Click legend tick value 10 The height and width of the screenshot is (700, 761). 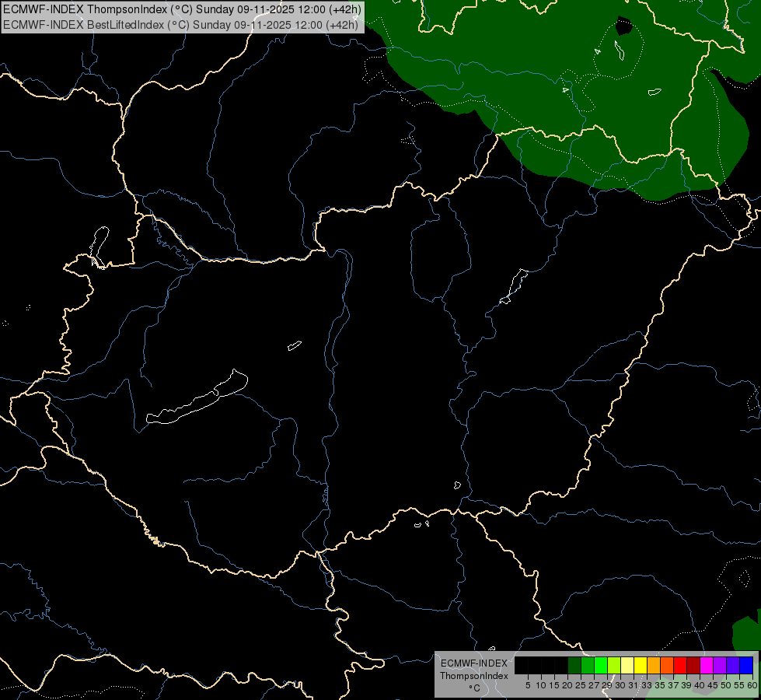pos(541,685)
